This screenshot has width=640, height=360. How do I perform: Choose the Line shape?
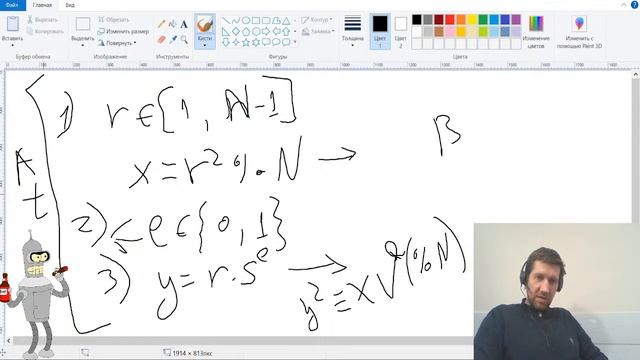[226, 20]
